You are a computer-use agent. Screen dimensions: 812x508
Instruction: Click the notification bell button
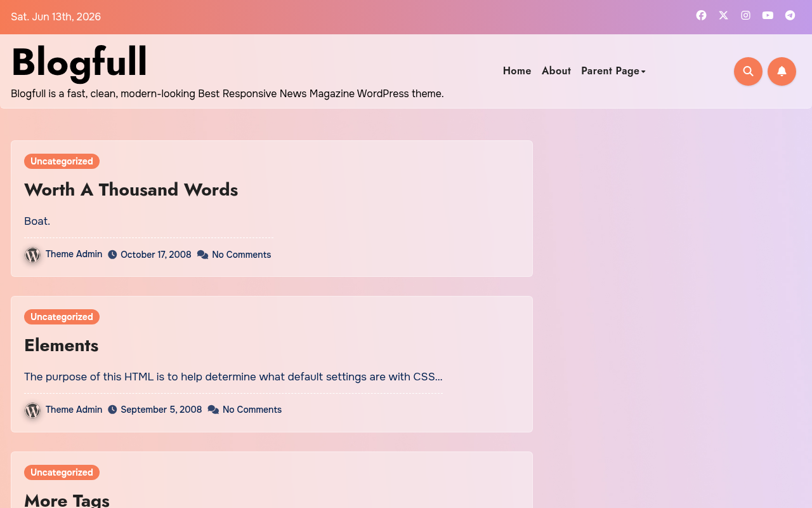782,71
